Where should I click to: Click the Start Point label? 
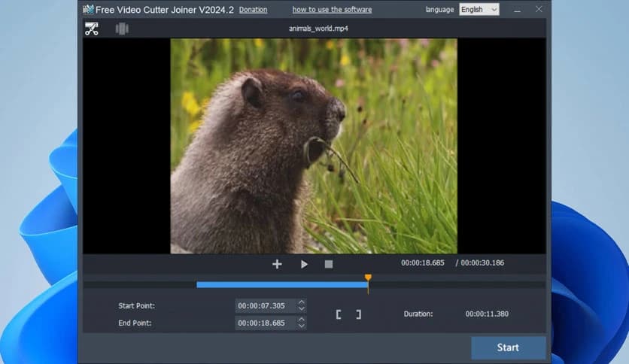136,306
